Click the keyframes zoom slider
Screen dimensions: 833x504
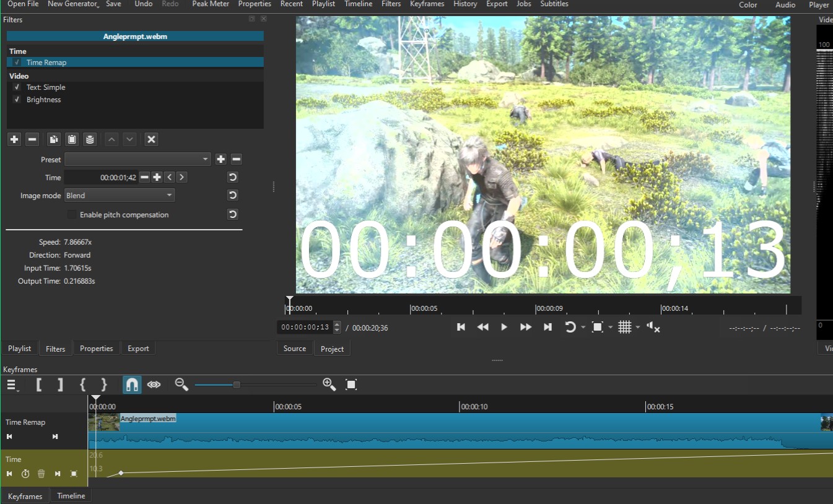(237, 385)
